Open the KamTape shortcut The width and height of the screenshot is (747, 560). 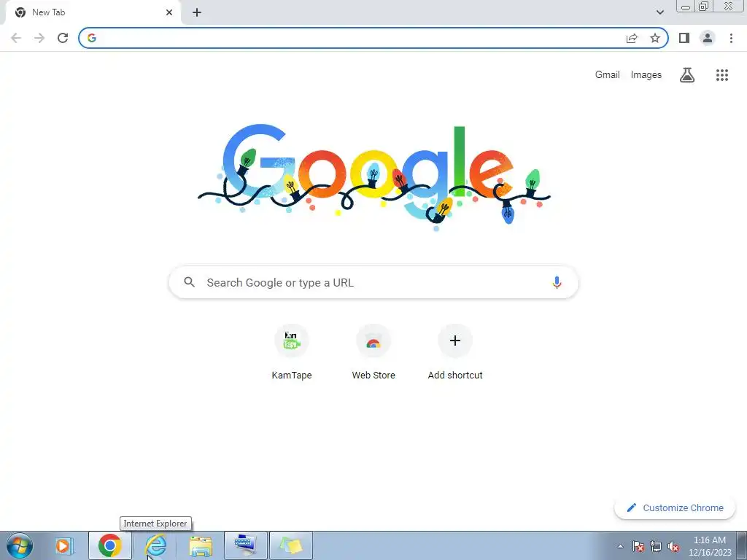click(x=292, y=352)
